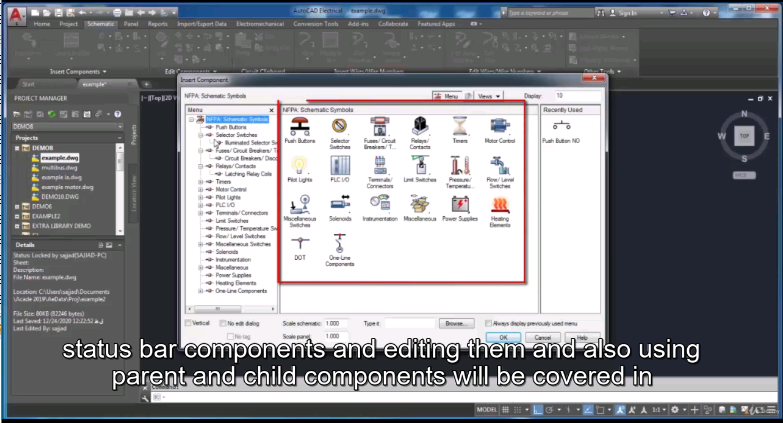
Task: Open the Motor Control symbol category
Action: point(499,126)
